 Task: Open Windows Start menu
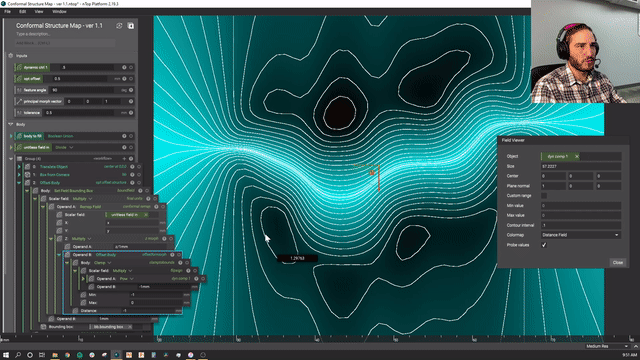(6, 355)
